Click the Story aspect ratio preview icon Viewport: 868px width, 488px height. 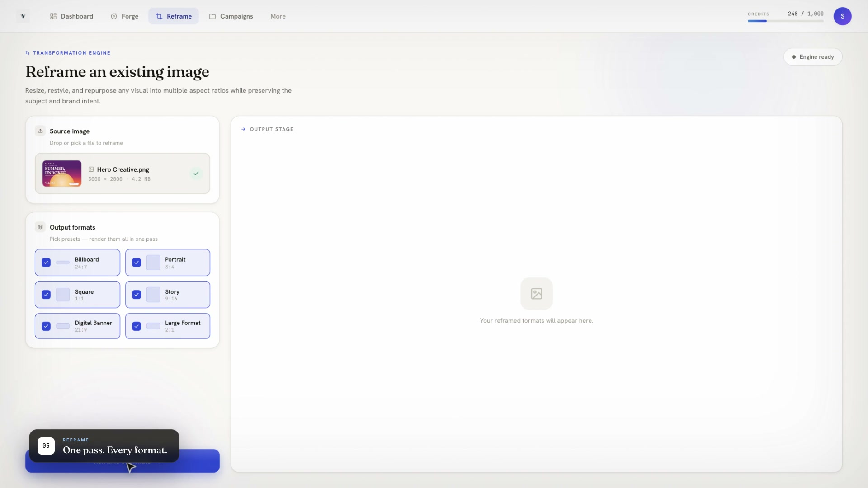pos(153,295)
